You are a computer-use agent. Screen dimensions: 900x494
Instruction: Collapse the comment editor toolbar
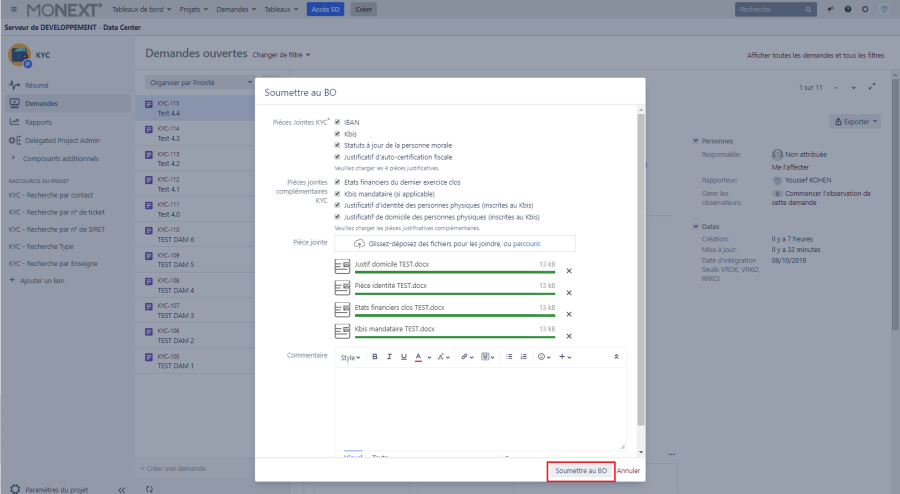tap(616, 357)
